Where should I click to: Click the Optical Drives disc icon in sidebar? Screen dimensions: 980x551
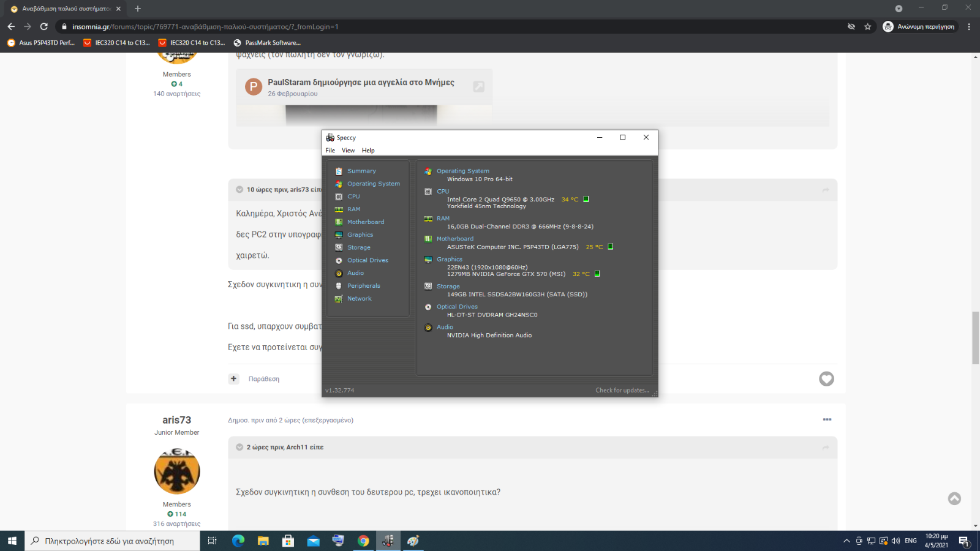pyautogui.click(x=339, y=260)
